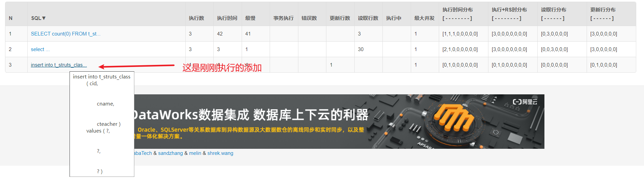Viewport: 644px width, 187px height.
Task: Sort by the SQL column header
Action: point(38,18)
